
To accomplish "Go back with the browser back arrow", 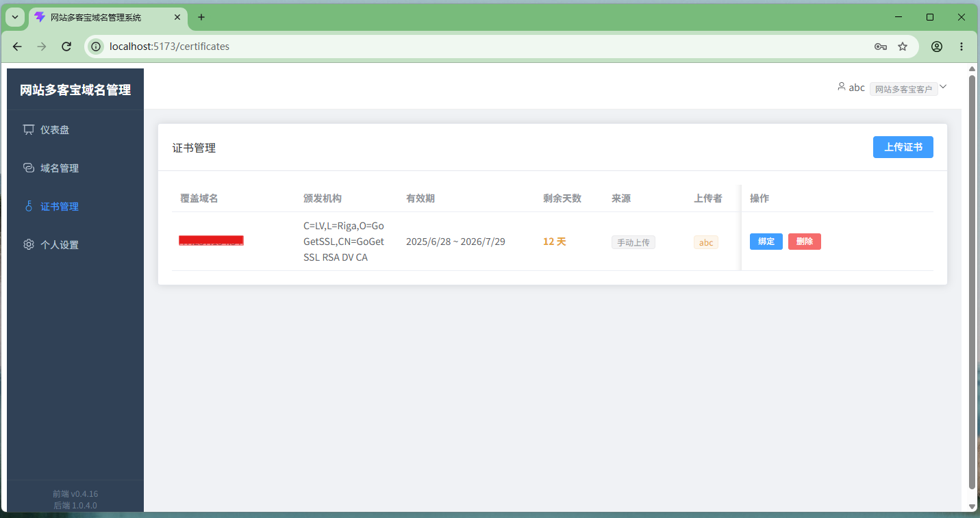I will point(18,47).
